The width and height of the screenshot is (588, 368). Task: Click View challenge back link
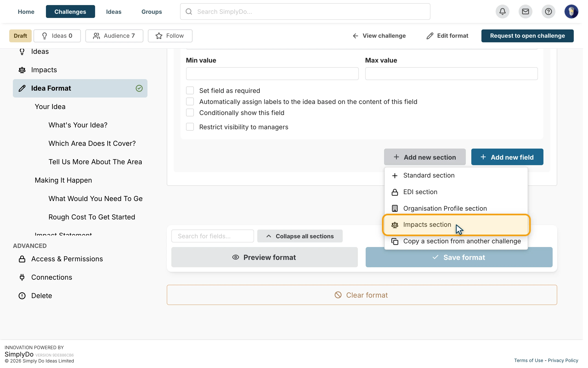(379, 36)
